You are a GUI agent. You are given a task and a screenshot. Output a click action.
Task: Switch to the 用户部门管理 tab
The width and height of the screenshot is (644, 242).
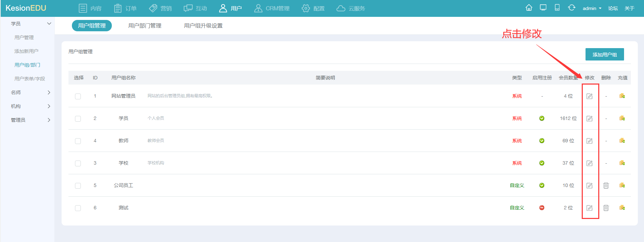pos(144,26)
